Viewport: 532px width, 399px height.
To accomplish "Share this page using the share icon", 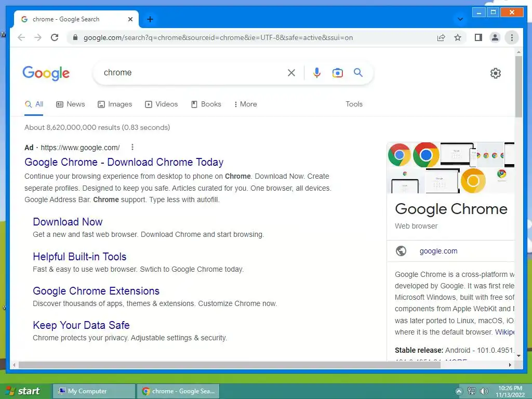I will click(x=441, y=37).
